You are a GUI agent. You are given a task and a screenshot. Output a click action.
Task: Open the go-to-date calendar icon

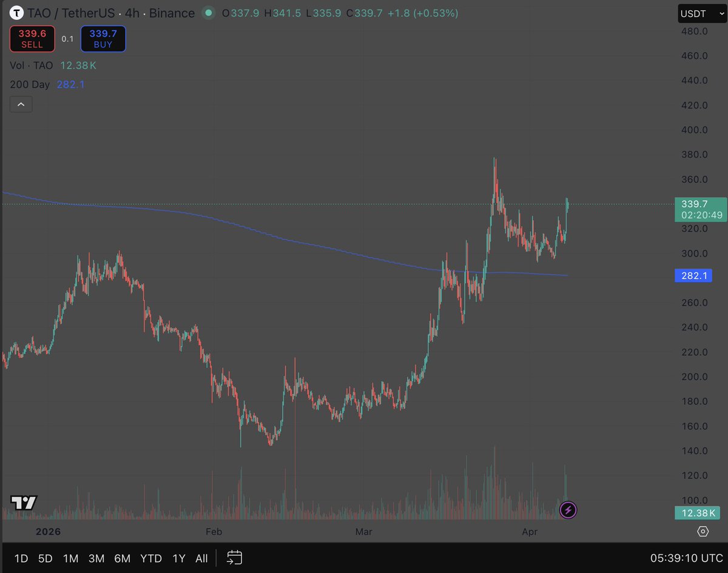(x=235, y=558)
